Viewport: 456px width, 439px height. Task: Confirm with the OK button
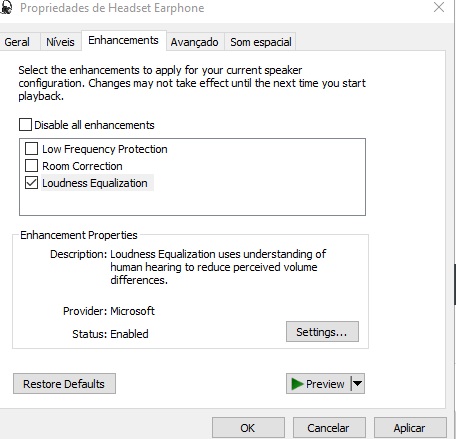pos(248,428)
